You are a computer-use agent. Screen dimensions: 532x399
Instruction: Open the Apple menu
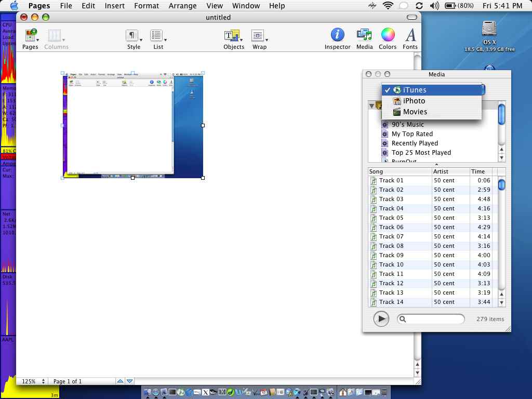(x=15, y=5)
